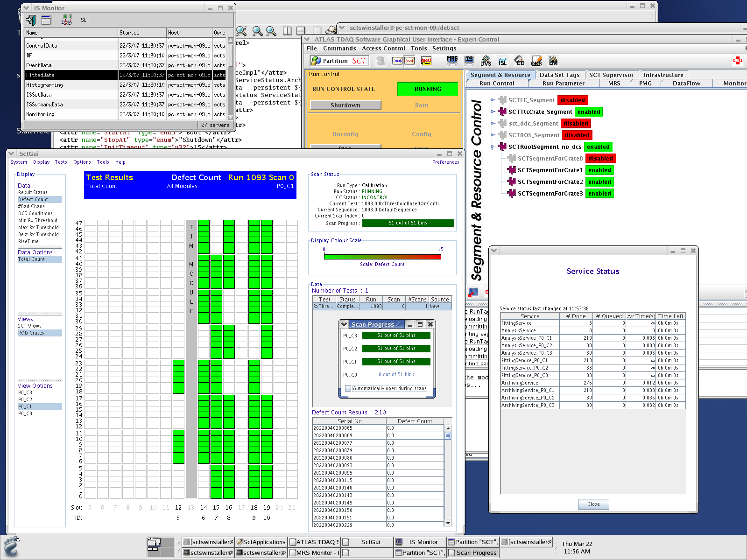The image size is (747, 560).
Task: Select the FittedData row in IS Monitor
Action: pyautogui.click(x=71, y=75)
